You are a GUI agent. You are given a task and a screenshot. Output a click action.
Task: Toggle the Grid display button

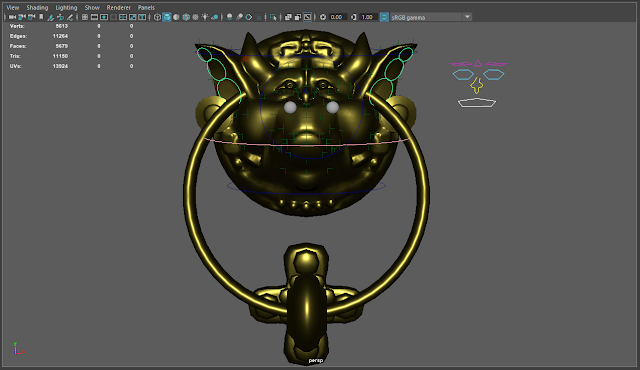[x=85, y=17]
